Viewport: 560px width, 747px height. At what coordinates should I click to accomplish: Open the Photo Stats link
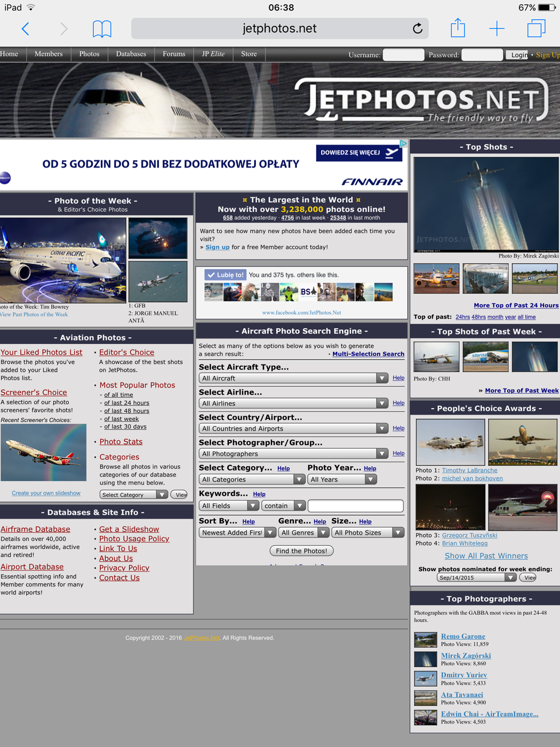[121, 442]
